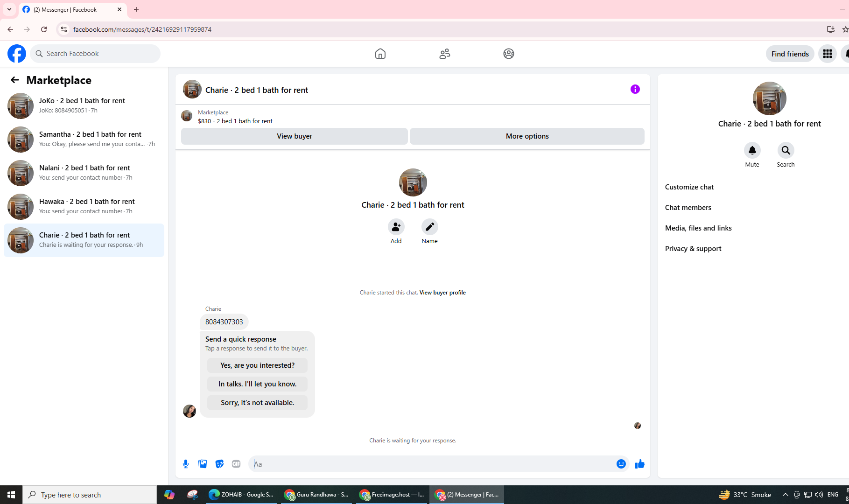This screenshot has height=504, width=849.
Task: Open the Facebook apps menu grid
Action: (x=828, y=54)
